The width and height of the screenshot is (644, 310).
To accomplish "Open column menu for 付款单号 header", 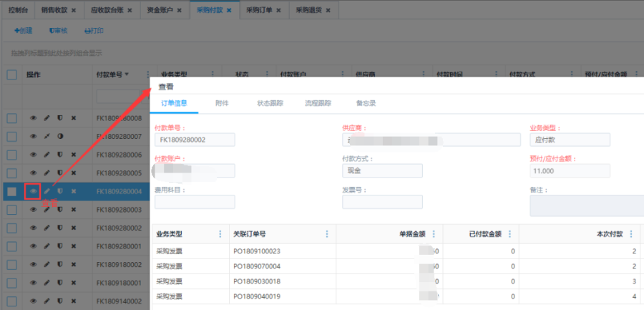I will 147,74.
